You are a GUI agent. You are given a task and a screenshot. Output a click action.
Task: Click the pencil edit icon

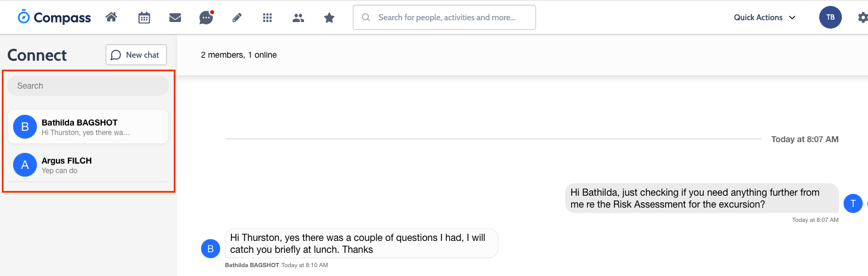(237, 18)
